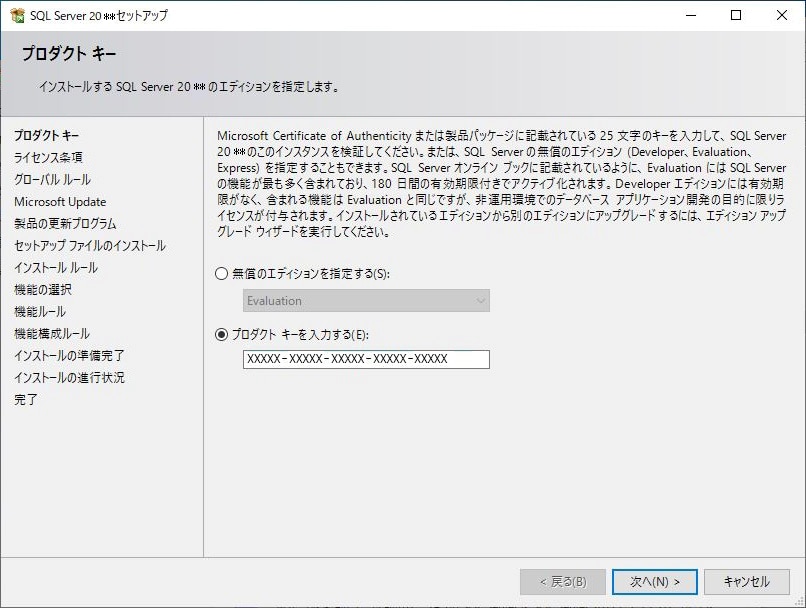806x608 pixels.
Task: Select 機能ルール step in sidebar
Action: coord(40,311)
